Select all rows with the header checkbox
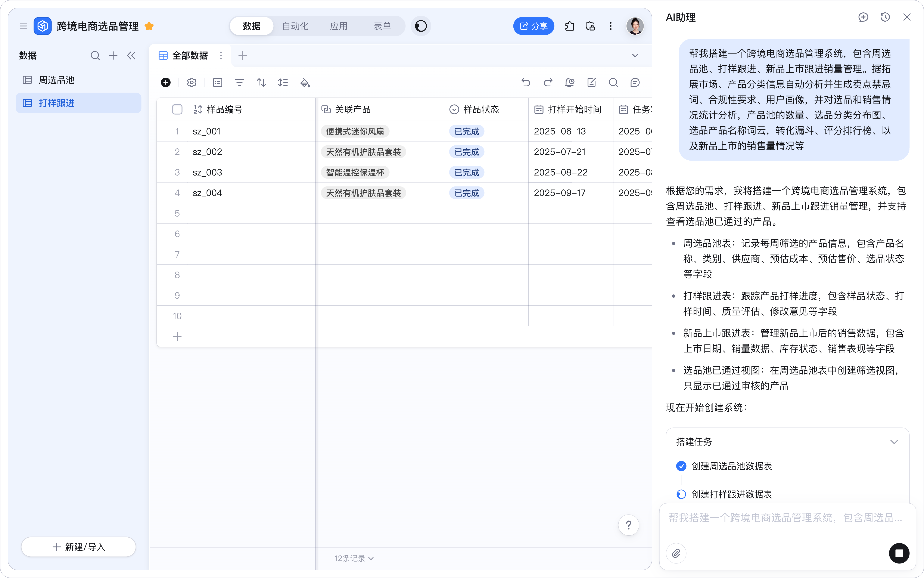This screenshot has width=924, height=578. coord(177,109)
